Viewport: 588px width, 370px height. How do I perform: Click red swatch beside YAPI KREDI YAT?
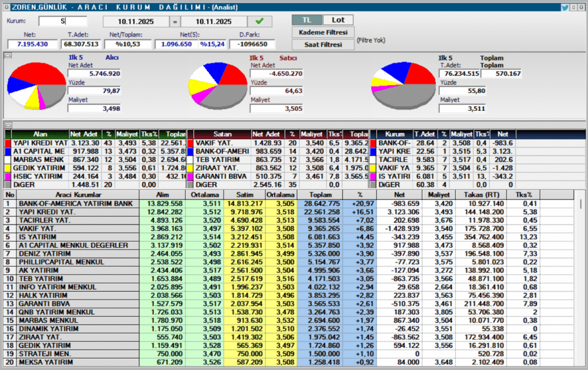7,143
